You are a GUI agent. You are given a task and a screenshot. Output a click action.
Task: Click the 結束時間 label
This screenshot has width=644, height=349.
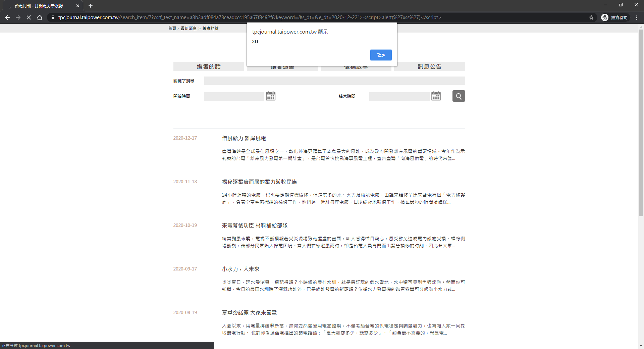coord(347,96)
